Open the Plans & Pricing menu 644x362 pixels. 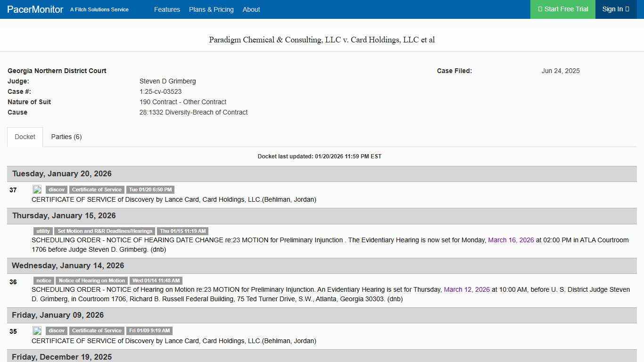click(211, 9)
